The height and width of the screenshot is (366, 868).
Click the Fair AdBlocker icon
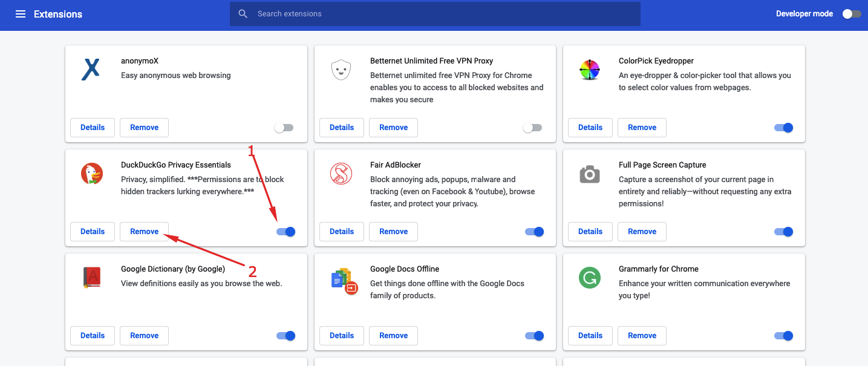coord(341,173)
